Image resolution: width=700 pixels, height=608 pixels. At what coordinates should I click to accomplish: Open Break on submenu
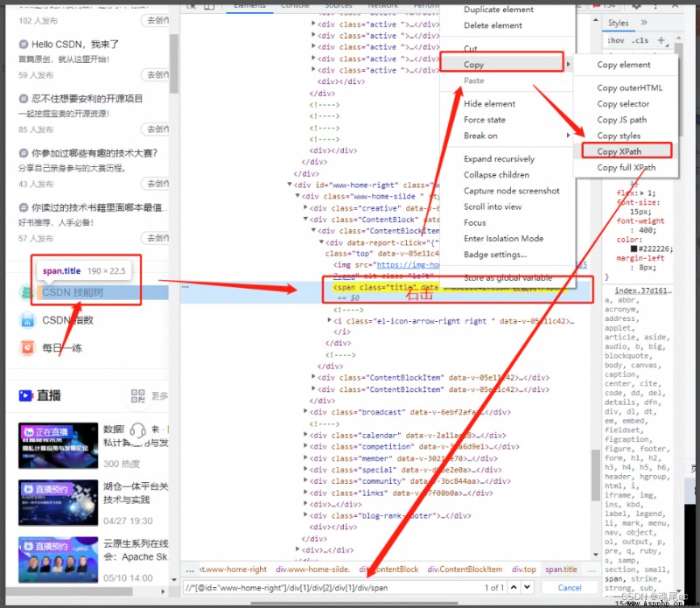coord(507,136)
